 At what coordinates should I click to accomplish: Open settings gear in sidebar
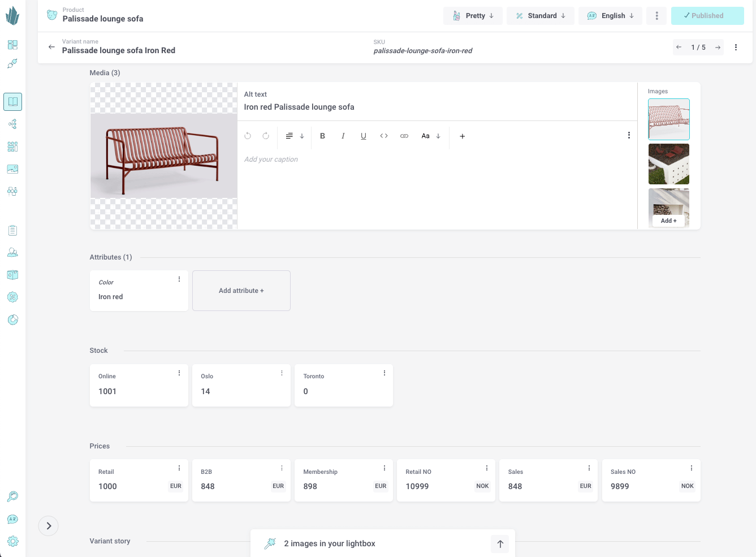[12, 541]
